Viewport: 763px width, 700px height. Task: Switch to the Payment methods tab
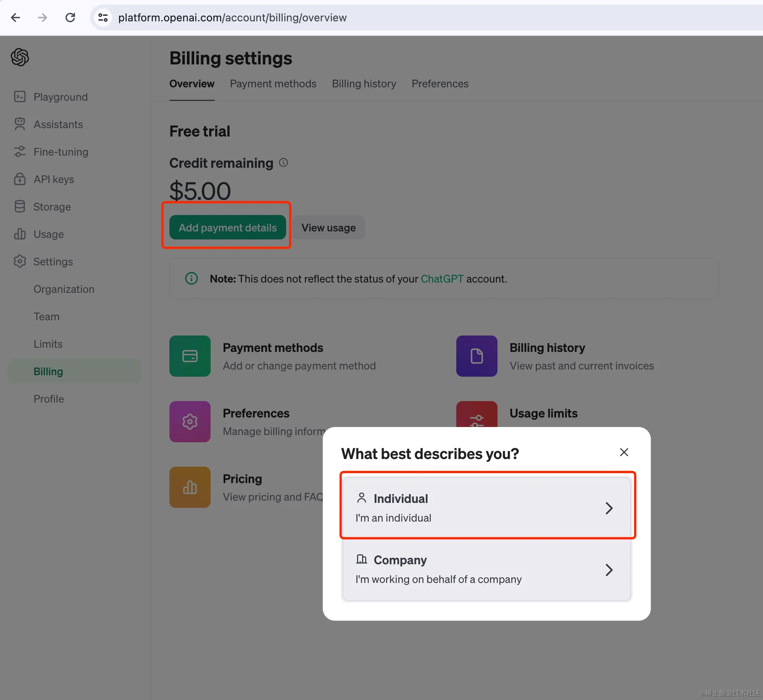(x=273, y=84)
